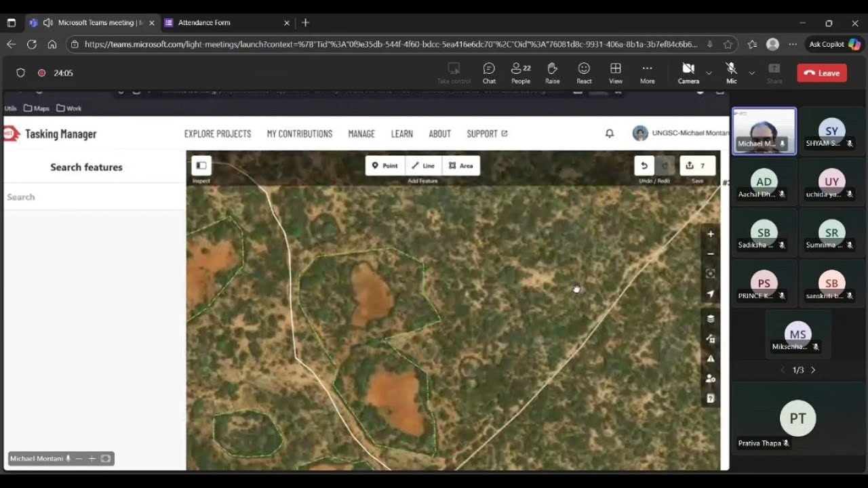Viewport: 868px width, 488px height.
Task: Open the Map Data panel
Action: click(x=711, y=339)
